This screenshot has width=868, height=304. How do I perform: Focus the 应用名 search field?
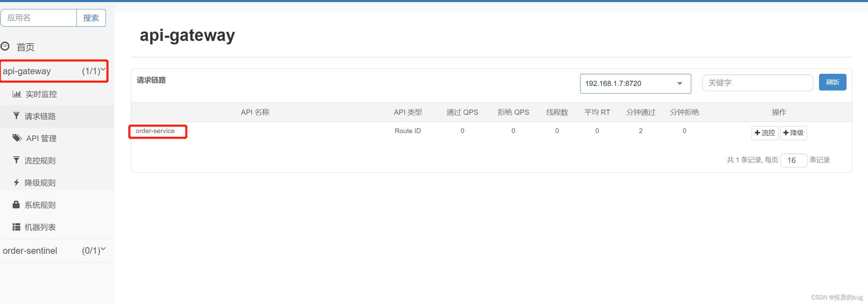tap(39, 18)
